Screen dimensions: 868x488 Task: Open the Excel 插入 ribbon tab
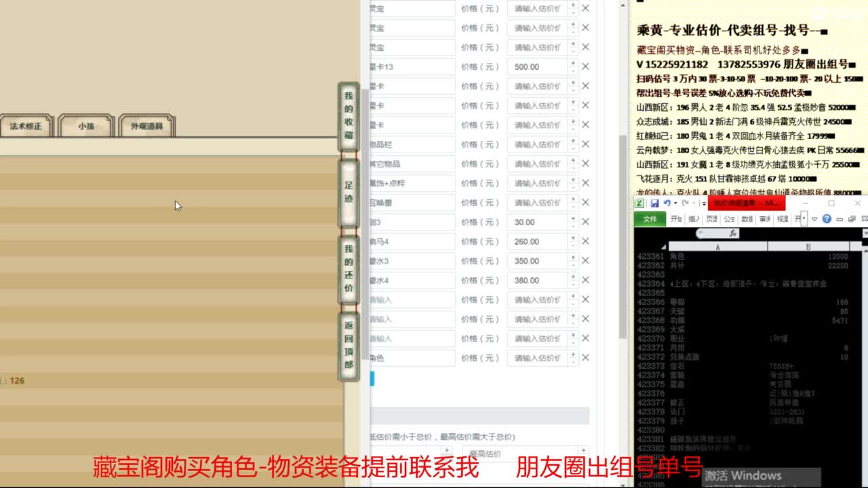point(694,219)
